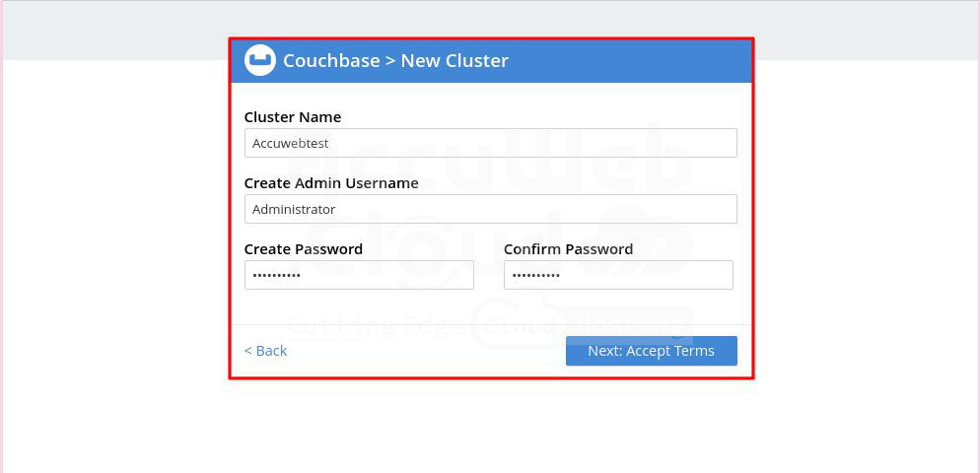
Task: Click the "New Cluster" header text
Action: (455, 60)
